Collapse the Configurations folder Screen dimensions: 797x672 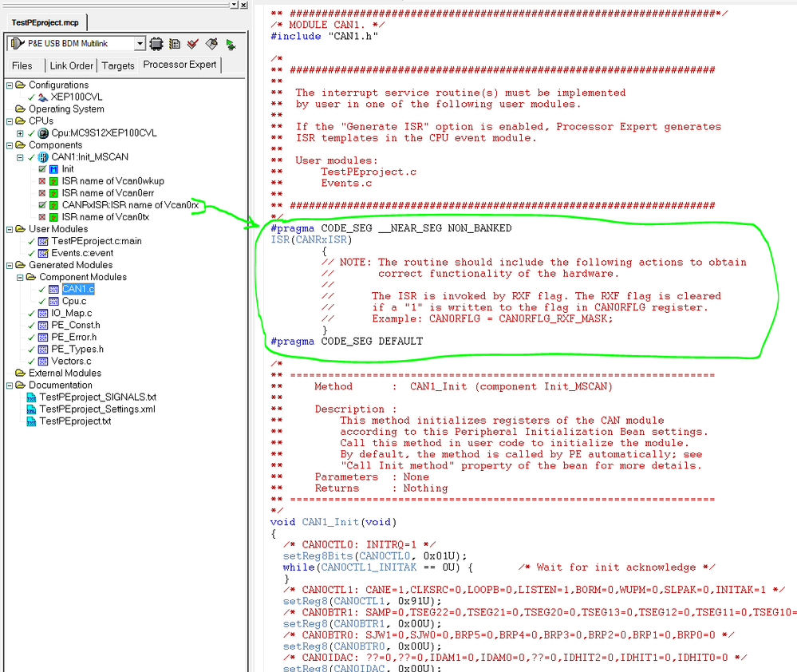[x=9, y=85]
